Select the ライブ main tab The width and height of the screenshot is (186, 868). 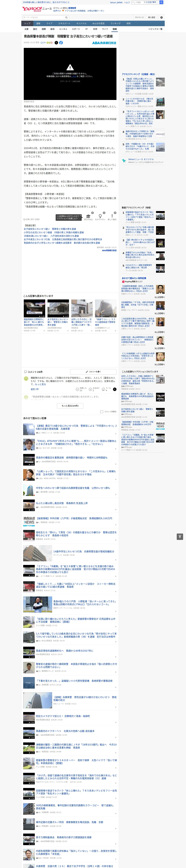pos(49,24)
